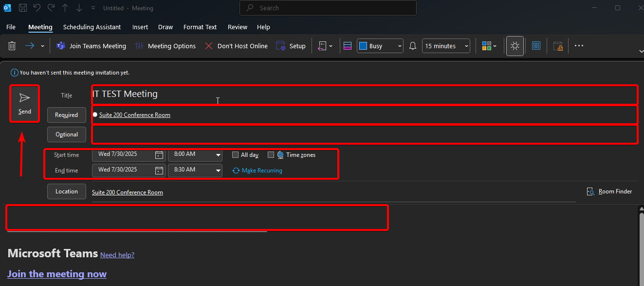644x286 pixels.
Task: Open Meeting Options
Action: pyautogui.click(x=165, y=46)
